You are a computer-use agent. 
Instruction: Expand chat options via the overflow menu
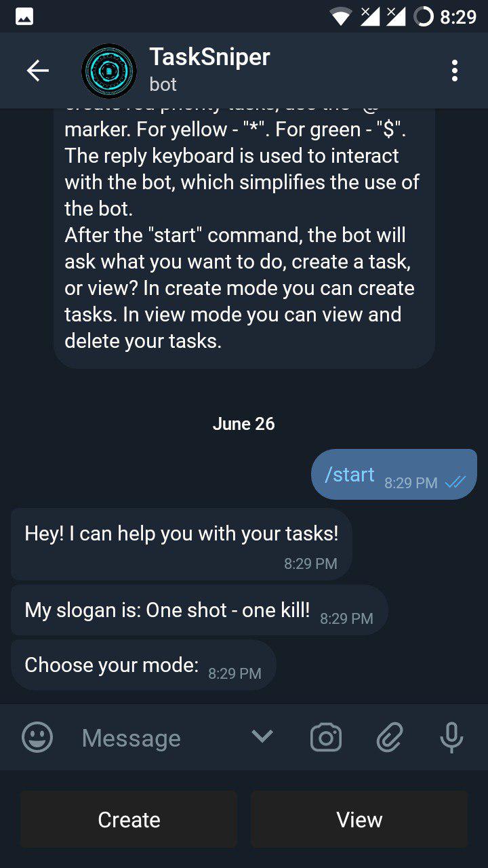(454, 70)
